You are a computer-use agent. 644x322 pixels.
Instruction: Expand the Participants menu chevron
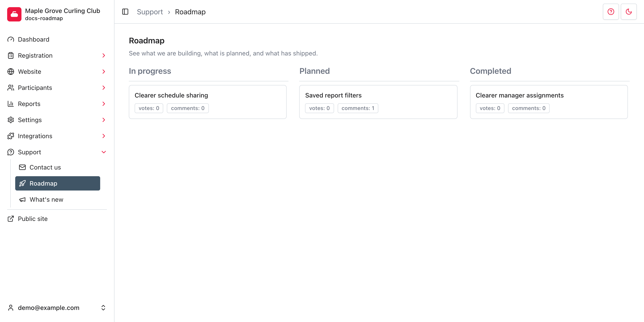point(104,88)
